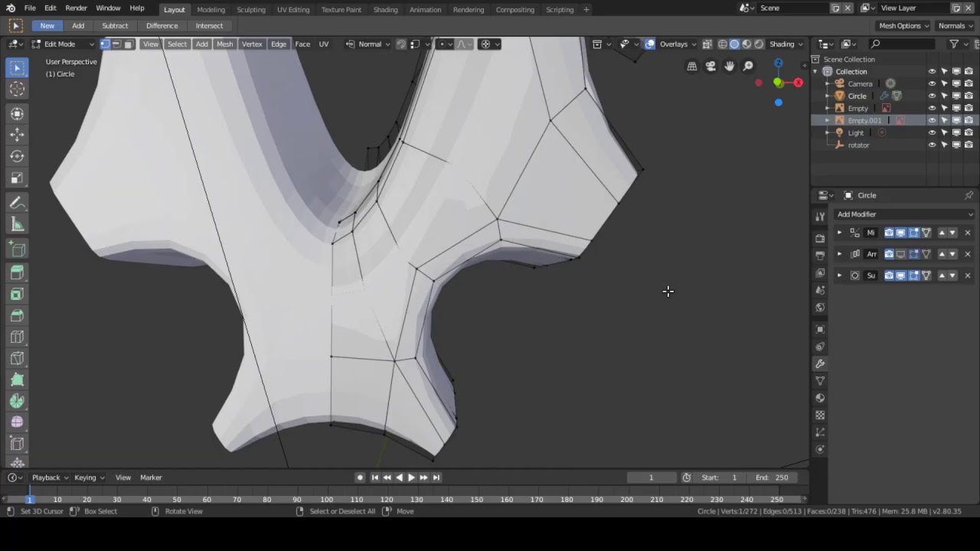Open the File menu
The height and width of the screenshot is (551, 980).
[x=30, y=8]
